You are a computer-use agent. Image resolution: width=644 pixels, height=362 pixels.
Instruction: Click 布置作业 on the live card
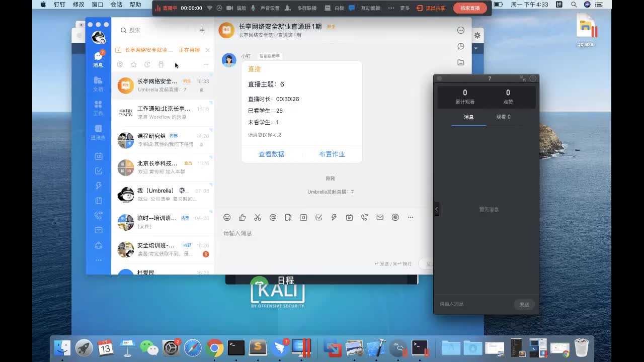pos(332,154)
